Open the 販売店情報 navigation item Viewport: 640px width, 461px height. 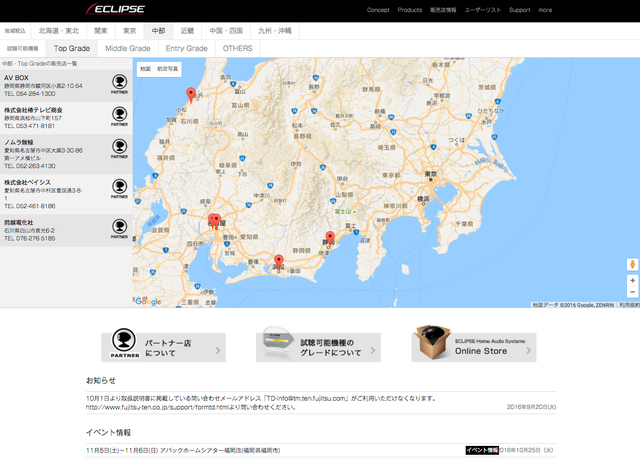(x=443, y=10)
